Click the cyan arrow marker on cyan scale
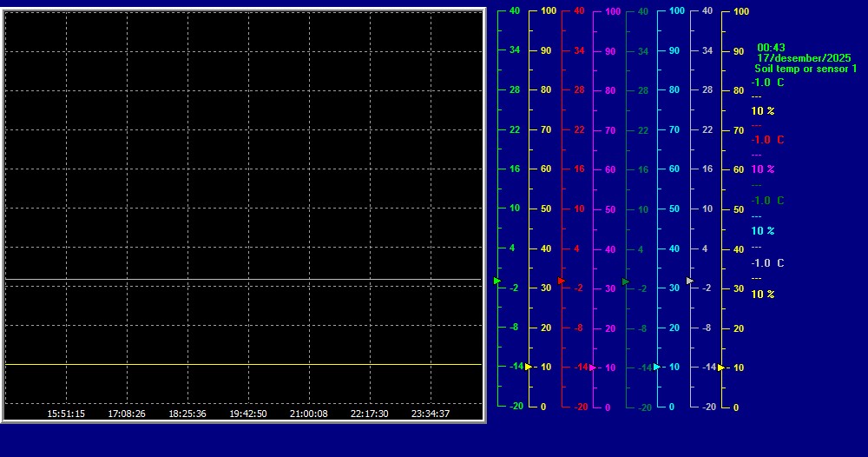Viewport: 868px width, 457px height. coord(657,367)
